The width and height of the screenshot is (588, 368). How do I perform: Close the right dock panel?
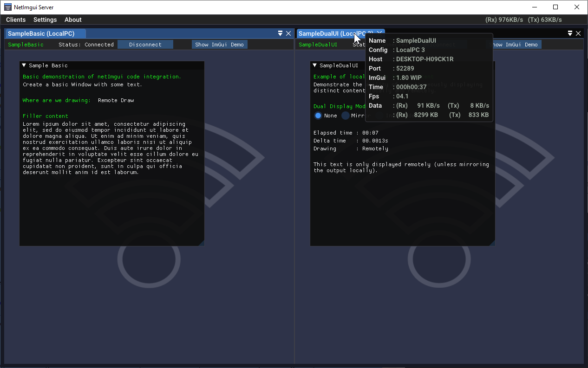(578, 33)
